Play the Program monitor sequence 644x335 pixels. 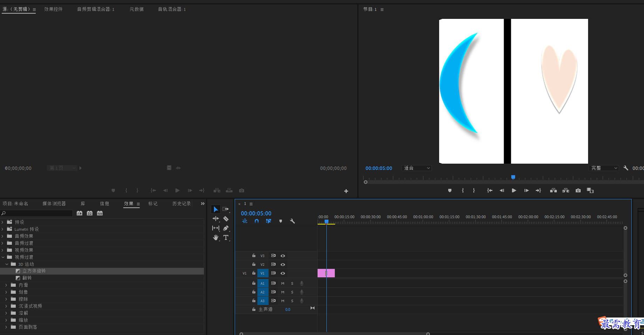pyautogui.click(x=514, y=191)
